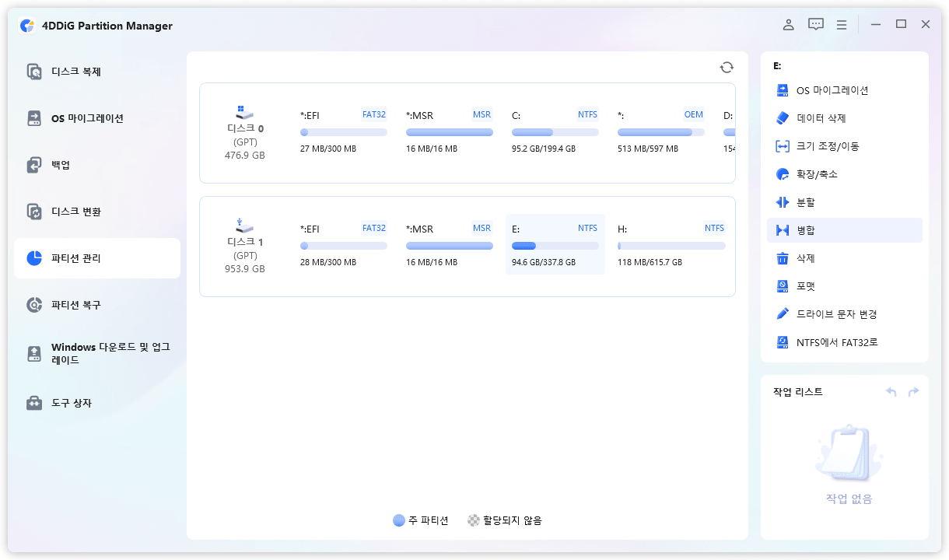
Task: Open 백업 from the sidebar
Action: (61, 165)
